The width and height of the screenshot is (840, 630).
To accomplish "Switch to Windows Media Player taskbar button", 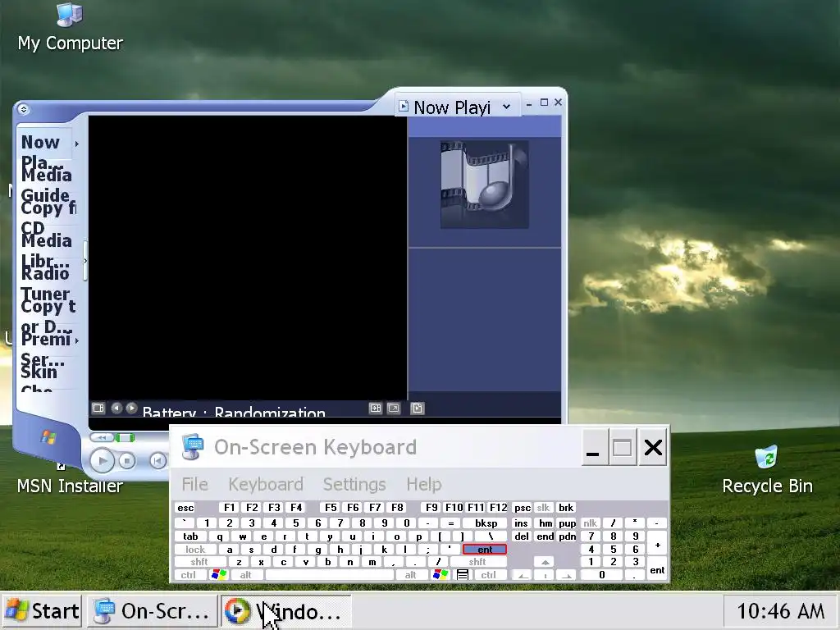I will tap(285, 610).
